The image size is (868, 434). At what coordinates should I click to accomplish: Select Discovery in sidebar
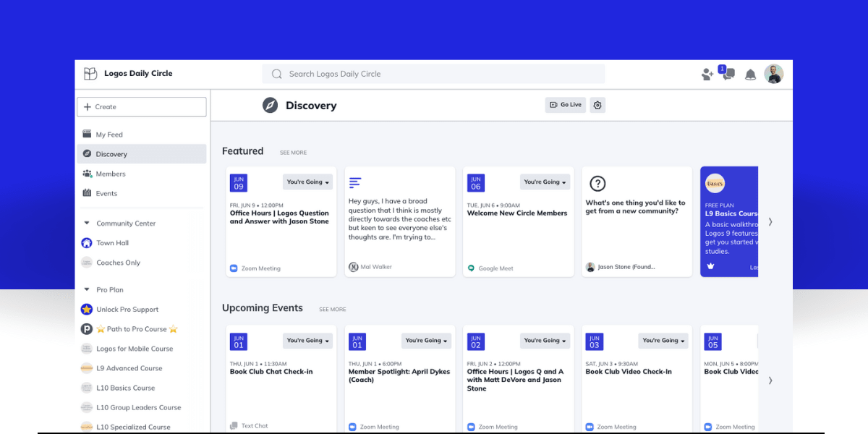pos(142,154)
